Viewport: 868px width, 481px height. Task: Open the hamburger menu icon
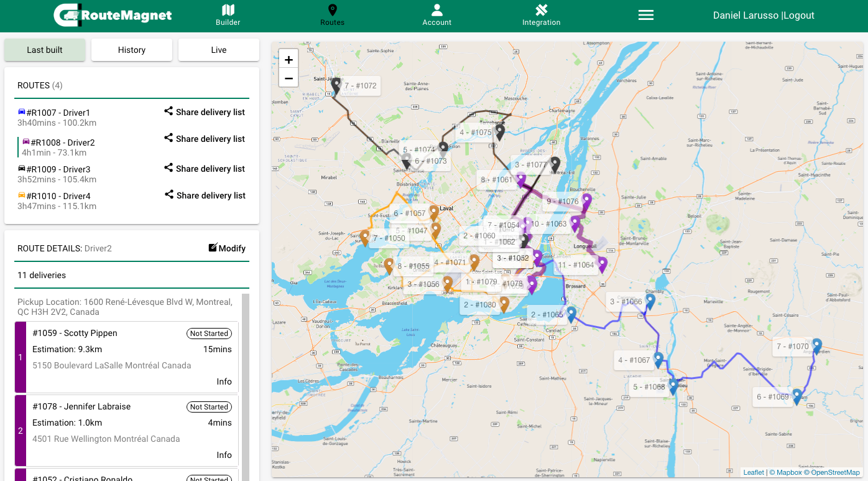pos(646,15)
